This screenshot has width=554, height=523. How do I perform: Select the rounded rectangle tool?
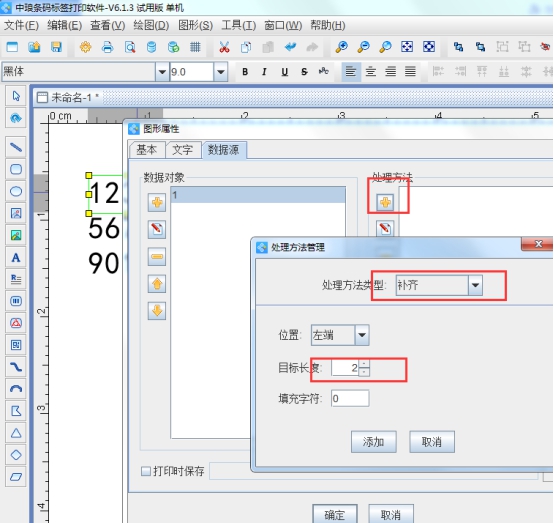(x=16, y=169)
